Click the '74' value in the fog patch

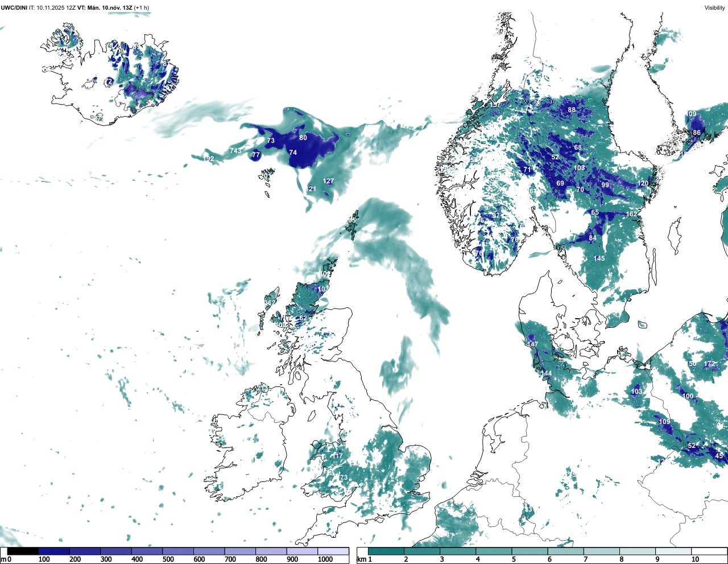[293, 153]
